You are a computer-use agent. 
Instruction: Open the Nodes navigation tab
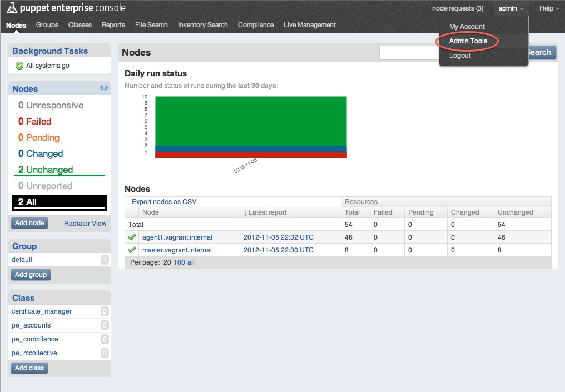point(16,25)
